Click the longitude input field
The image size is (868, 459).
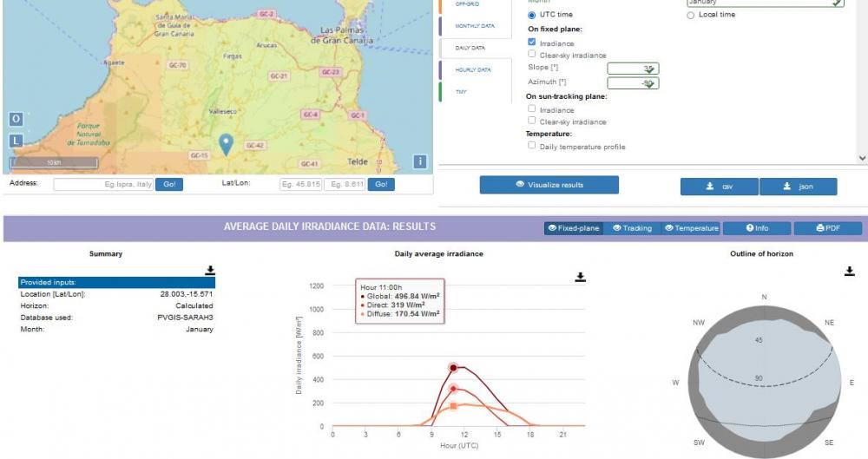click(345, 184)
